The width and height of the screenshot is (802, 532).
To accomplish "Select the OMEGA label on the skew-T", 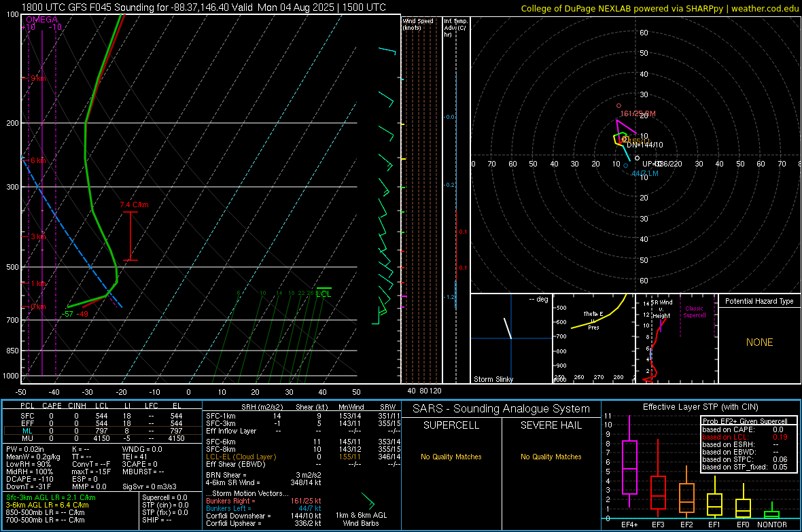I will coord(42,20).
